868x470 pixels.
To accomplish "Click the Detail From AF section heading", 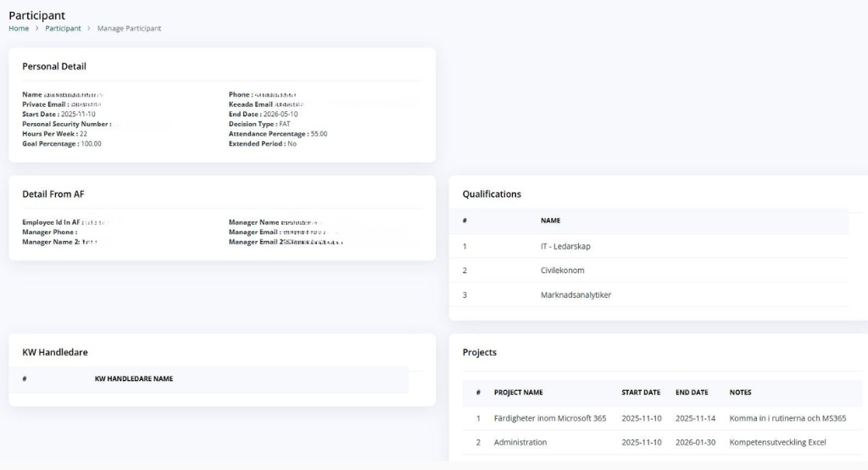I will point(53,194).
